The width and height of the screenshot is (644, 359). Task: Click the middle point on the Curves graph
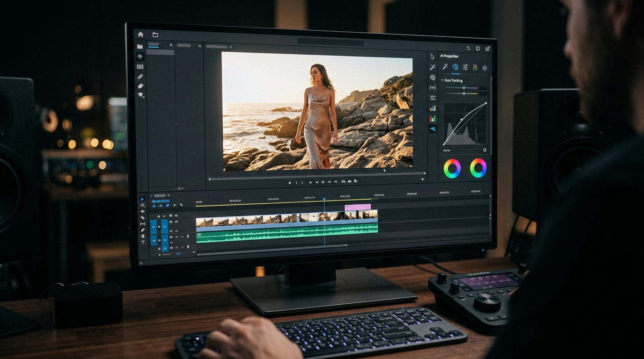[x=462, y=120]
